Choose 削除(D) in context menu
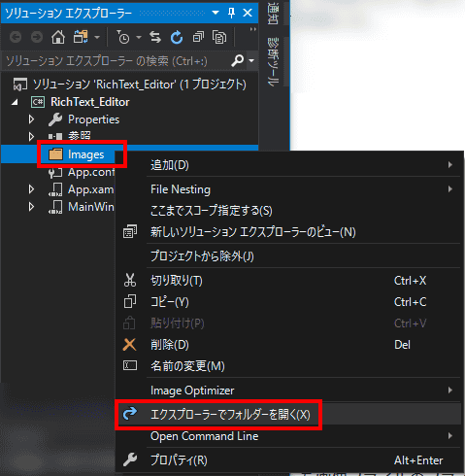This screenshot has height=476, width=465. 289,345
